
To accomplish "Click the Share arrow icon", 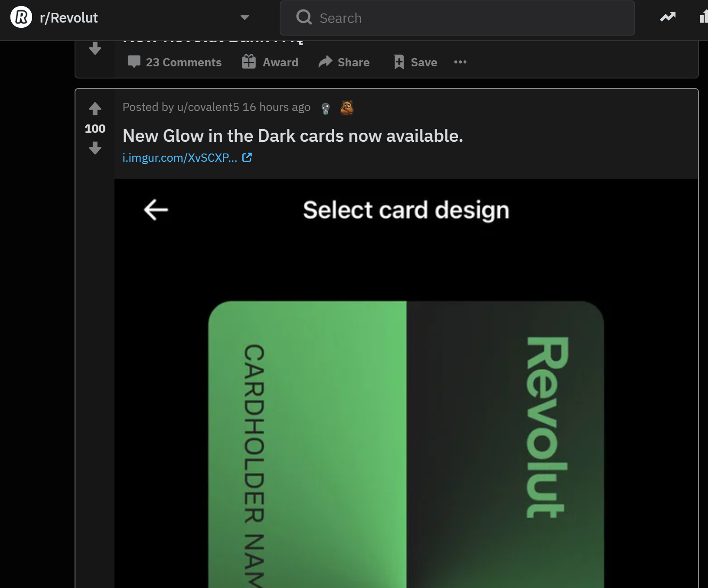I will pos(325,62).
